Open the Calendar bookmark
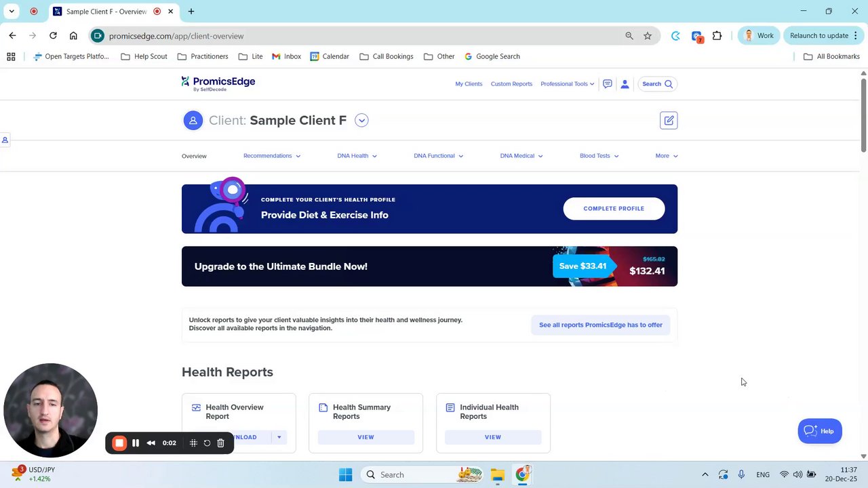This screenshot has height=488, width=868. (x=330, y=56)
